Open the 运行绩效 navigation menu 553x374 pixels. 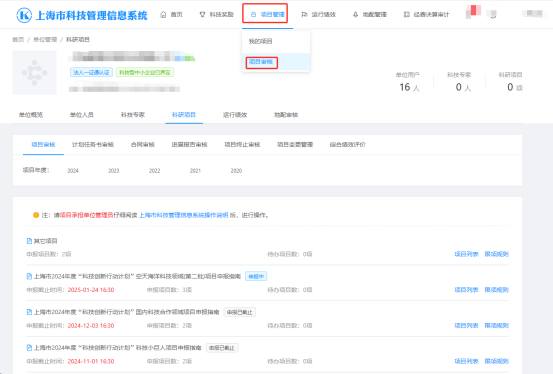(318, 14)
